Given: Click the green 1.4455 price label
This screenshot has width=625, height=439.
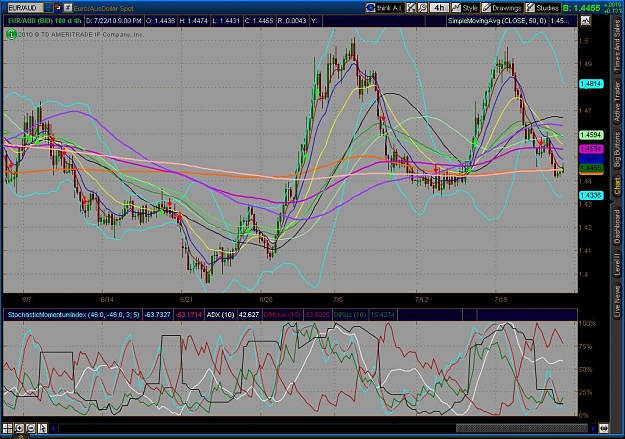Looking at the screenshot, I should [x=591, y=168].
